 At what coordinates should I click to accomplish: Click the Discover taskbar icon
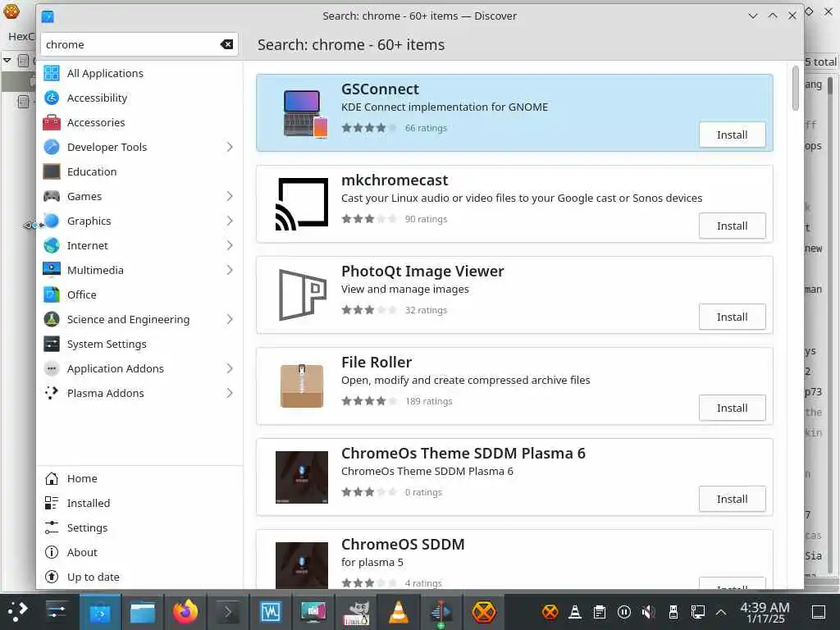pos(100,612)
